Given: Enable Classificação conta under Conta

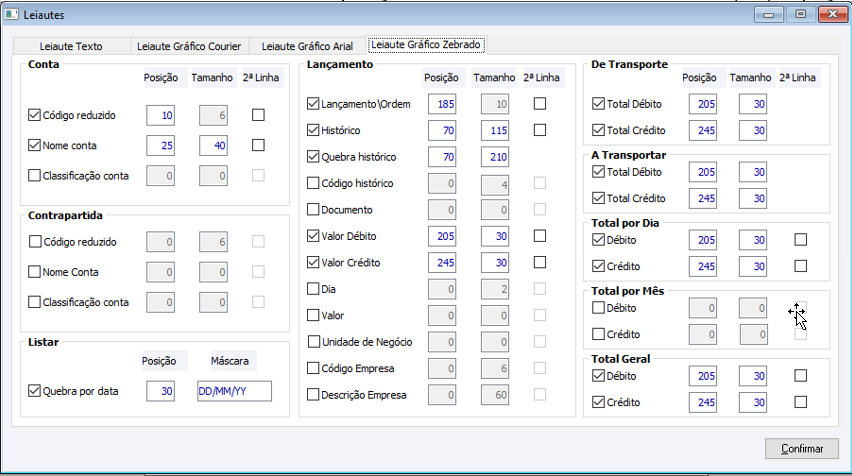Looking at the screenshot, I should point(36,176).
